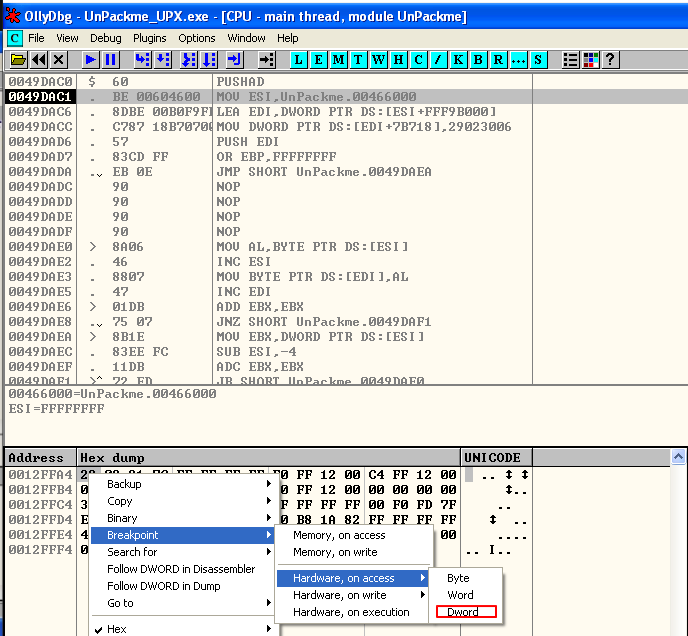The width and height of the screenshot is (688, 636).
Task: Click the Hex dump column header
Action: pos(269,458)
